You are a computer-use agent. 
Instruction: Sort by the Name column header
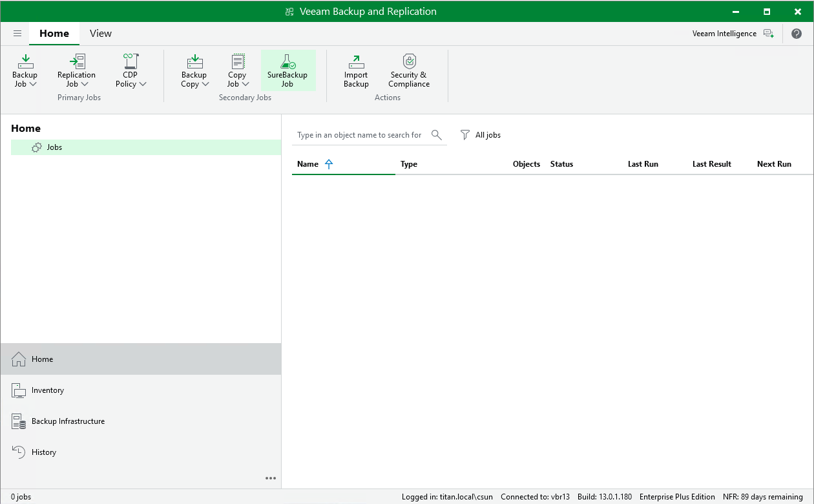pos(308,164)
